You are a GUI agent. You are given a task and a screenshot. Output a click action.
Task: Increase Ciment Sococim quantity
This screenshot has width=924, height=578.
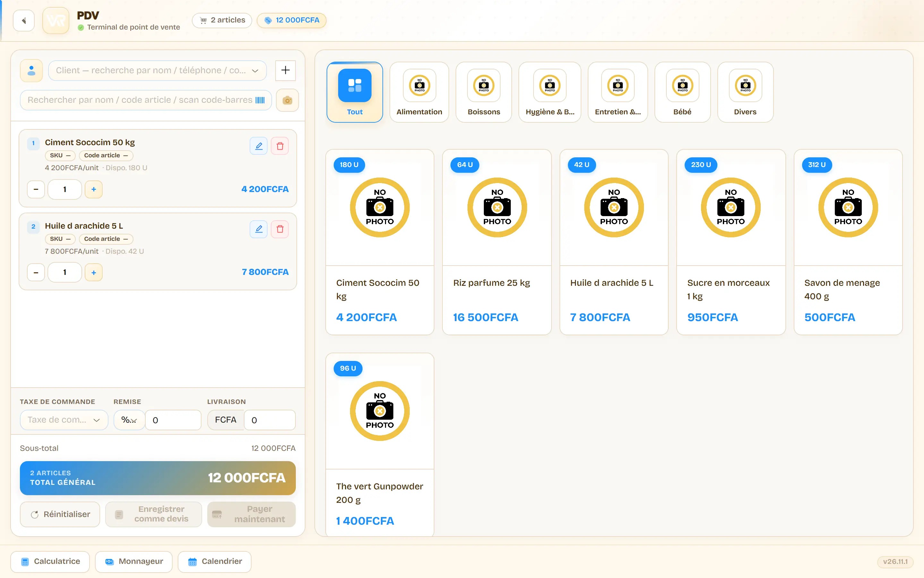tap(94, 189)
